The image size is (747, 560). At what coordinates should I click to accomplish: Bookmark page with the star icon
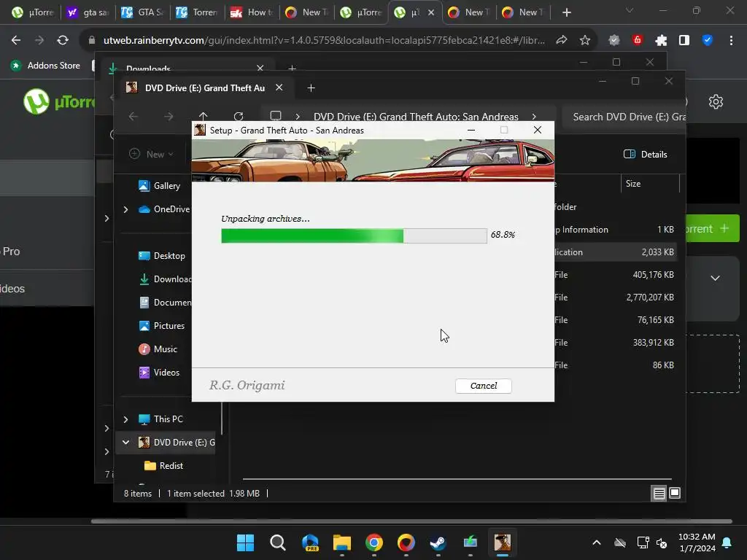click(585, 41)
